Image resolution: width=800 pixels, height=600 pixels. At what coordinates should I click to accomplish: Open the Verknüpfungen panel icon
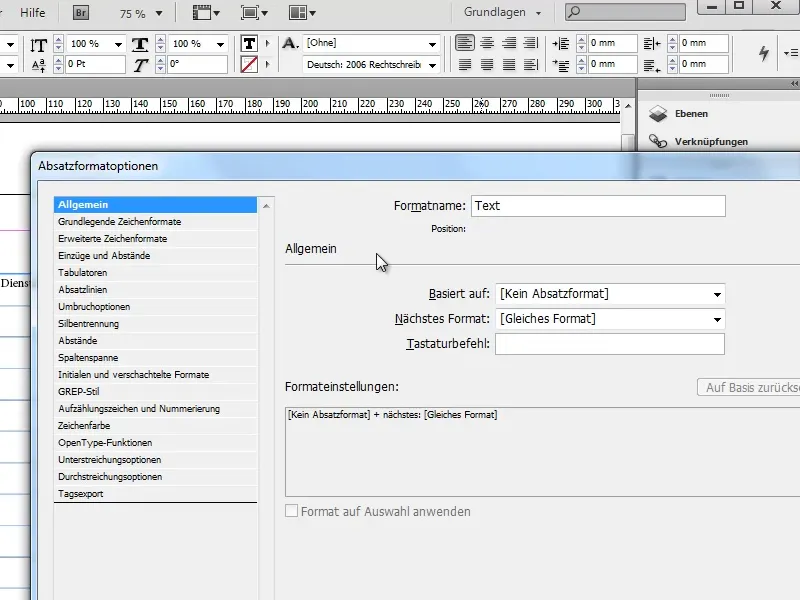click(x=659, y=142)
